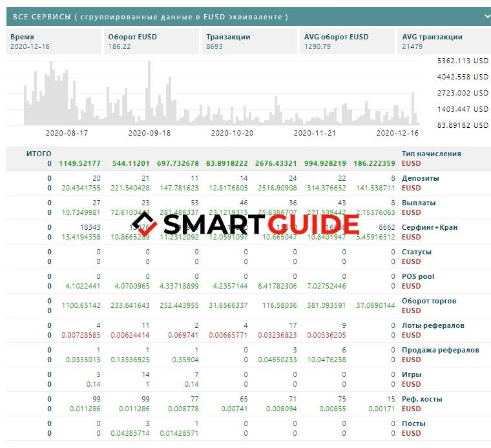Click posts value 0.01428571
Screen dimensions: 491x448
point(179,433)
